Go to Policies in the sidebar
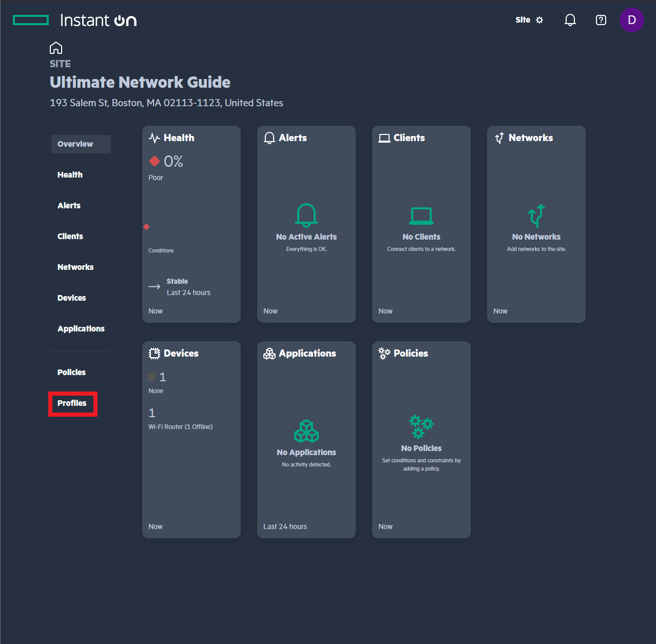 (x=72, y=373)
